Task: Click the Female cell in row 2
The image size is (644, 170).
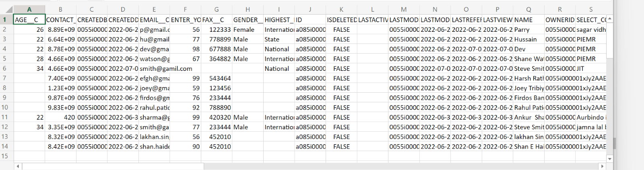Action: [x=244, y=29]
